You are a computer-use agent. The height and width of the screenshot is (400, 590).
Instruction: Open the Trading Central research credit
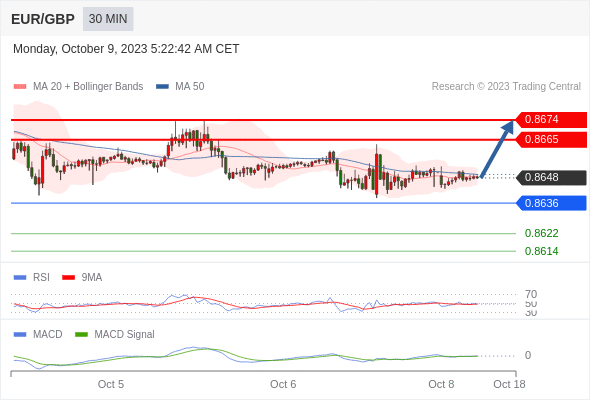506,87
